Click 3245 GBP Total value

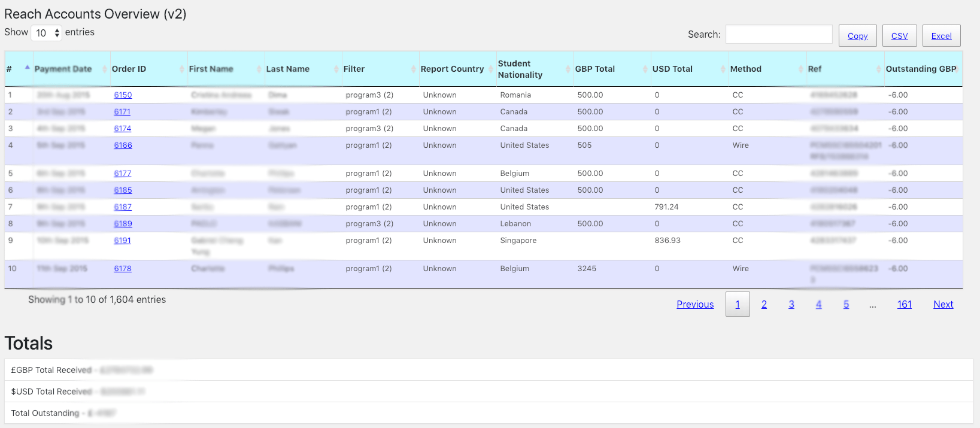[x=587, y=268]
